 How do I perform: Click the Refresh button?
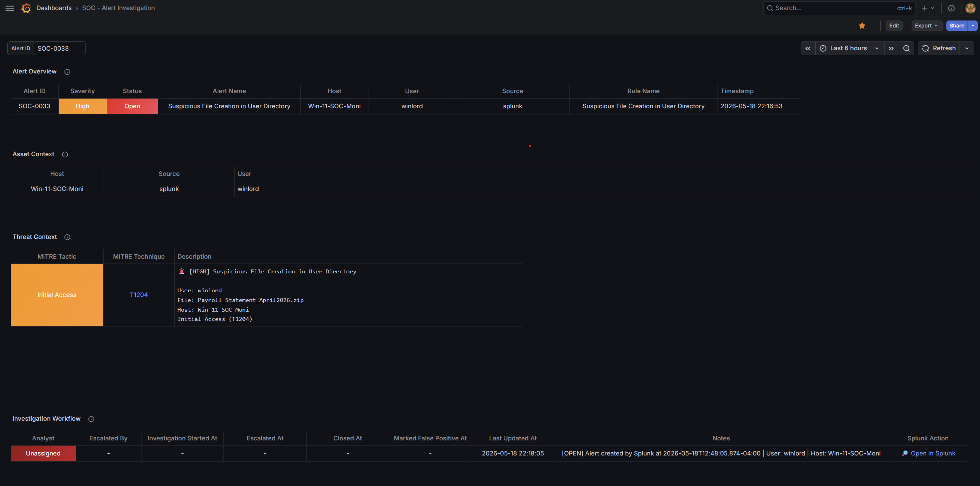(939, 48)
